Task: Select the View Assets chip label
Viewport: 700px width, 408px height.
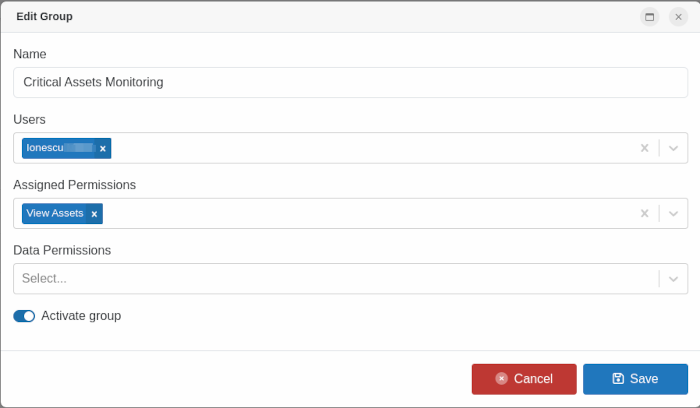Action: (55, 213)
